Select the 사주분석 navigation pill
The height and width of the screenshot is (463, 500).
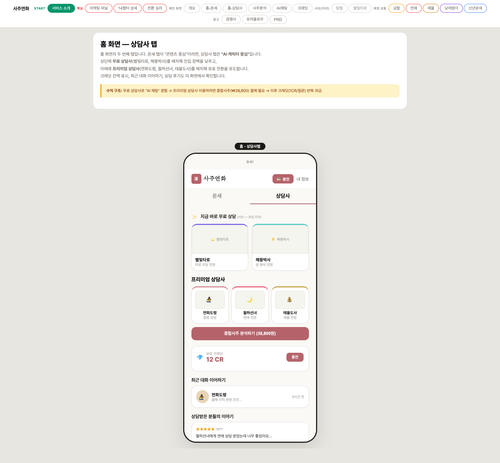tap(259, 8)
